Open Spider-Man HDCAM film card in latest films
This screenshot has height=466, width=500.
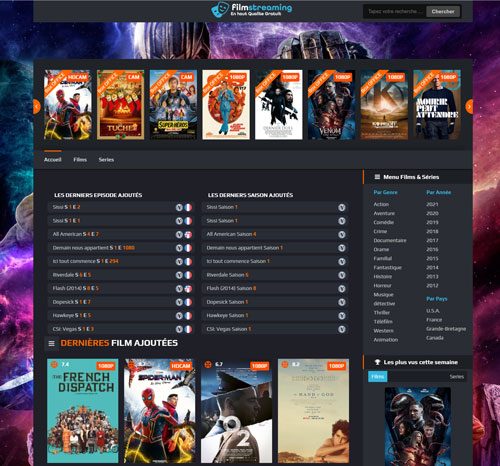point(160,411)
